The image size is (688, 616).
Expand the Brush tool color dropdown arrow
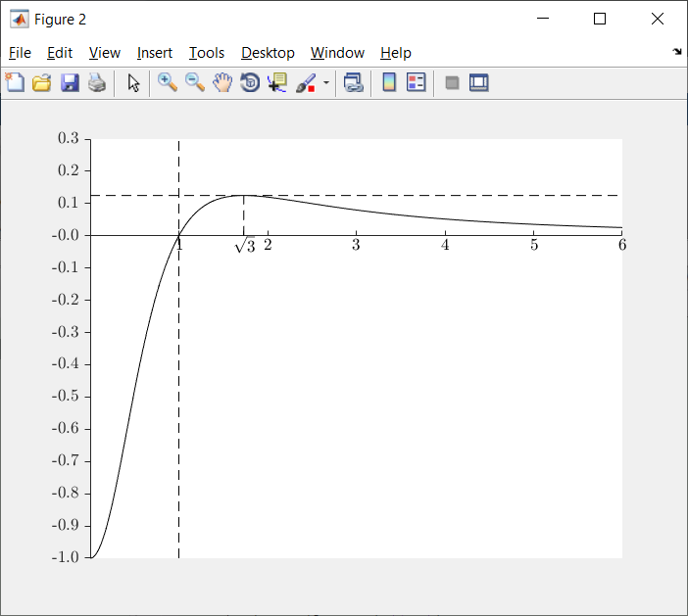coord(326,82)
